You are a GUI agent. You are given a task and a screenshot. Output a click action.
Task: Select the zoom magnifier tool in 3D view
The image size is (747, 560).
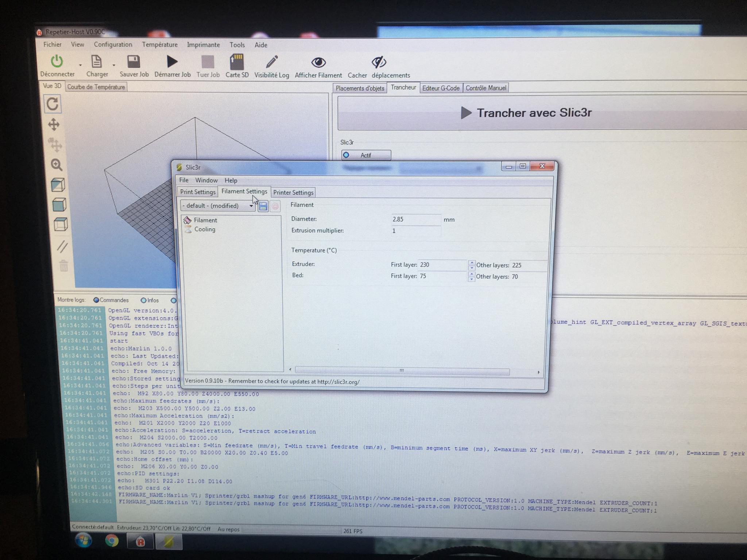tap(57, 165)
